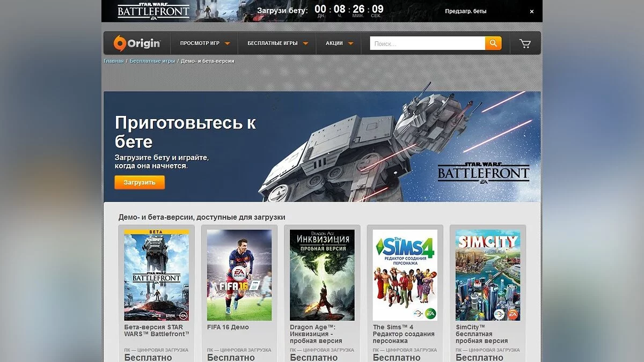Expand the Акции dropdown menu
Viewport: 644px width, 362px height.
(339, 43)
